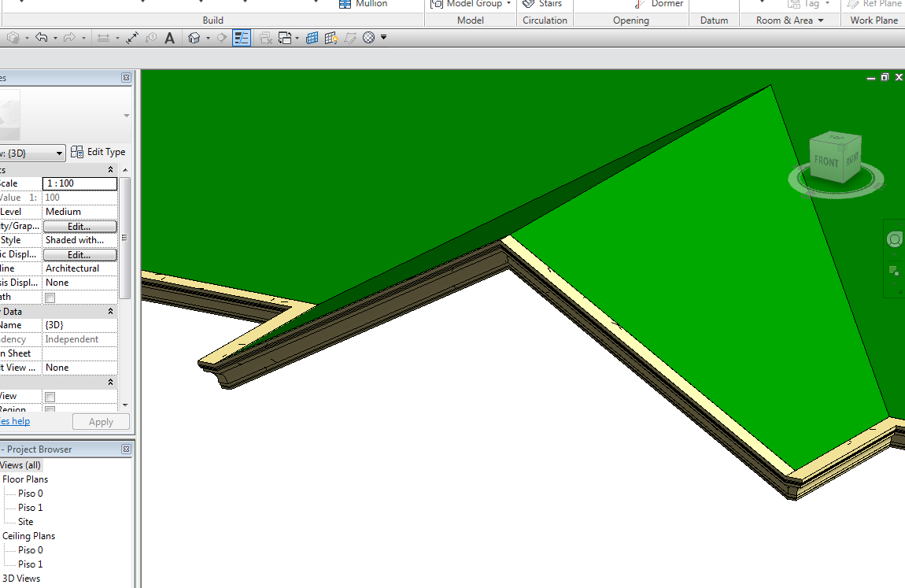Open the Default 3D View house icon

pos(194,38)
